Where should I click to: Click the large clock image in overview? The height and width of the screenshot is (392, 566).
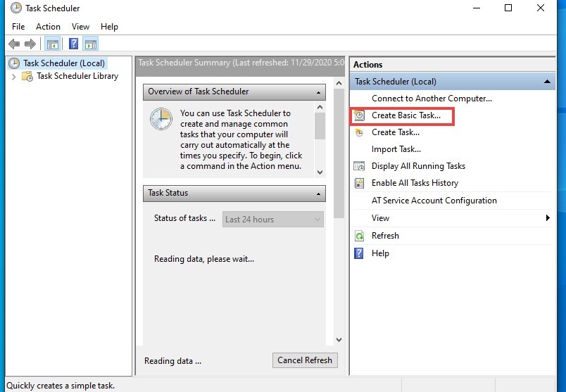pyautogui.click(x=161, y=119)
